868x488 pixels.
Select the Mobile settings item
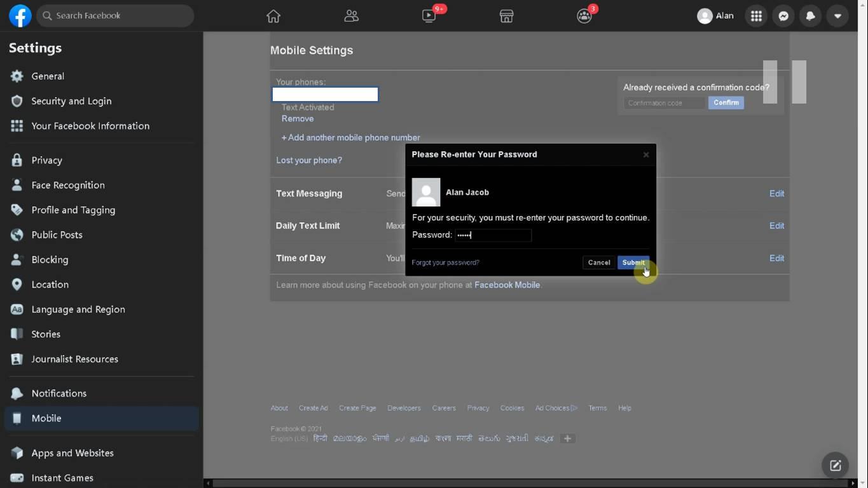102,418
